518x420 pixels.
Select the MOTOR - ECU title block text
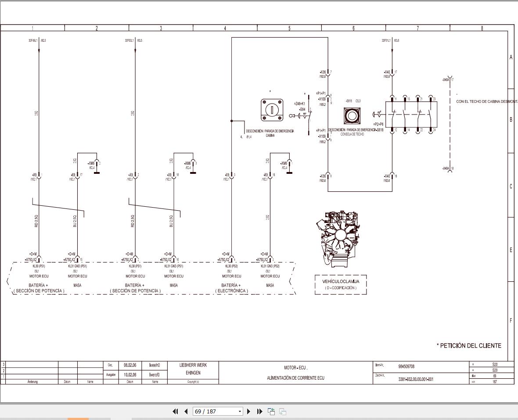(x=295, y=367)
